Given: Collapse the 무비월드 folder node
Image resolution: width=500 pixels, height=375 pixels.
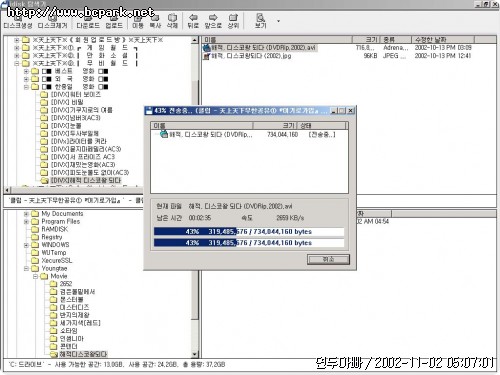Looking at the screenshot, I should coord(17,63).
